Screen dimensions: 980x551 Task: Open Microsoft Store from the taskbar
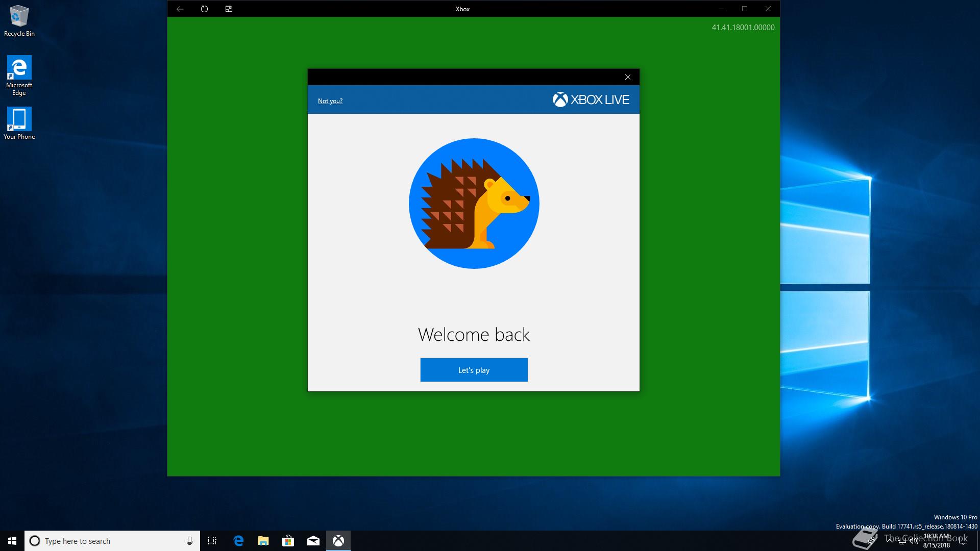[288, 541]
